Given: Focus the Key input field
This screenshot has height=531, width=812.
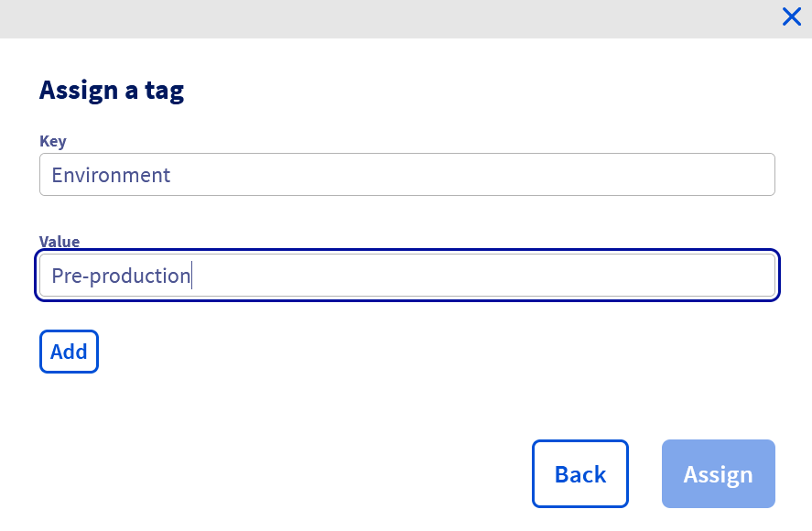Looking at the screenshot, I should coord(407,175).
